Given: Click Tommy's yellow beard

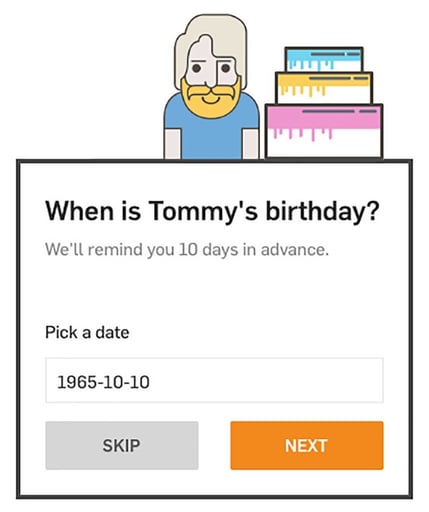Looking at the screenshot, I should 211,99.
